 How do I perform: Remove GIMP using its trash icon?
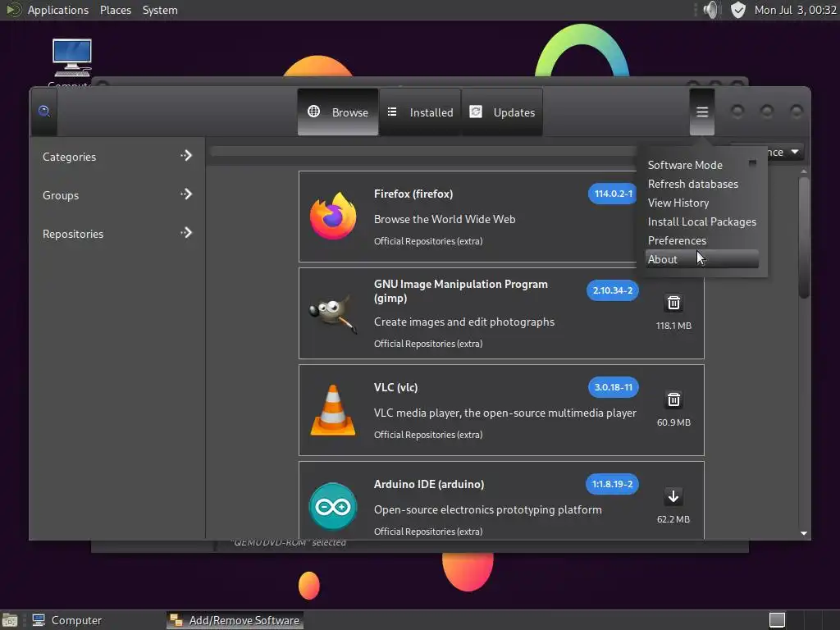[x=673, y=304]
